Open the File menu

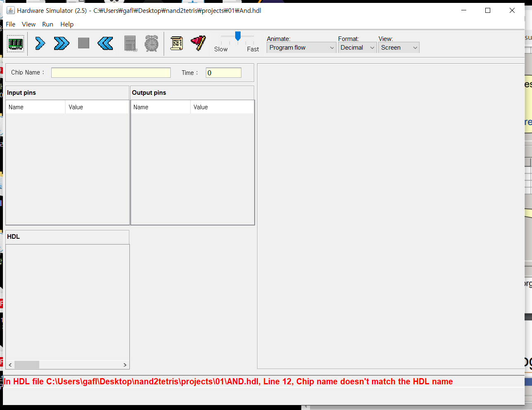pyautogui.click(x=10, y=24)
